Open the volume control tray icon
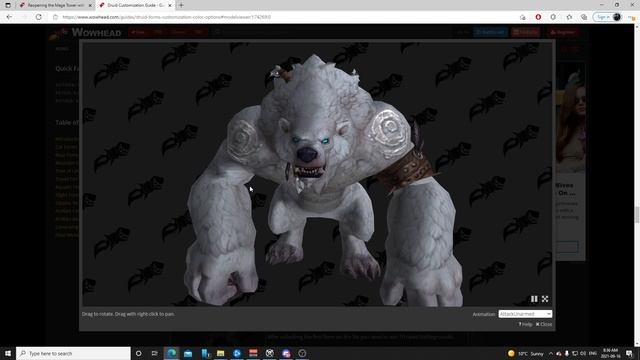 coord(583,353)
